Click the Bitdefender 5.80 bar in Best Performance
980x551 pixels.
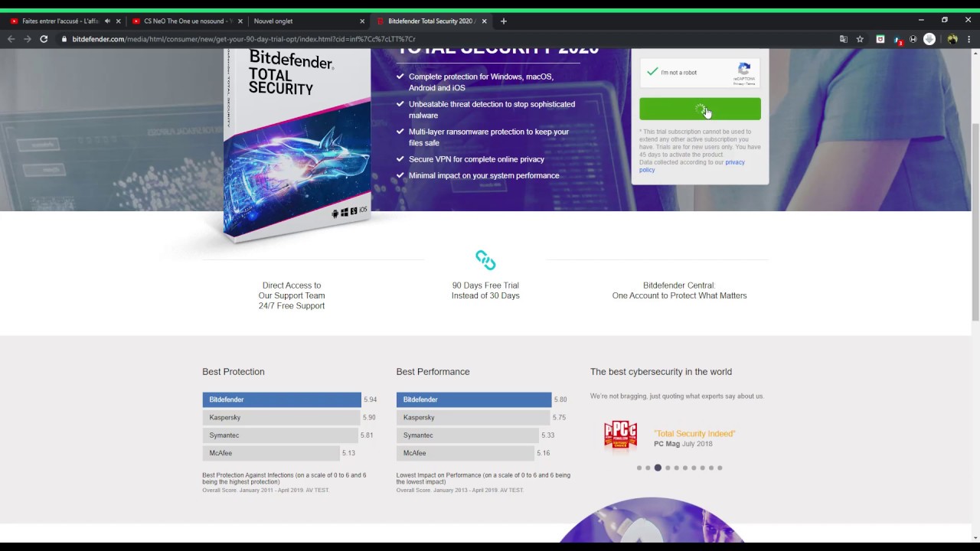[x=474, y=399]
